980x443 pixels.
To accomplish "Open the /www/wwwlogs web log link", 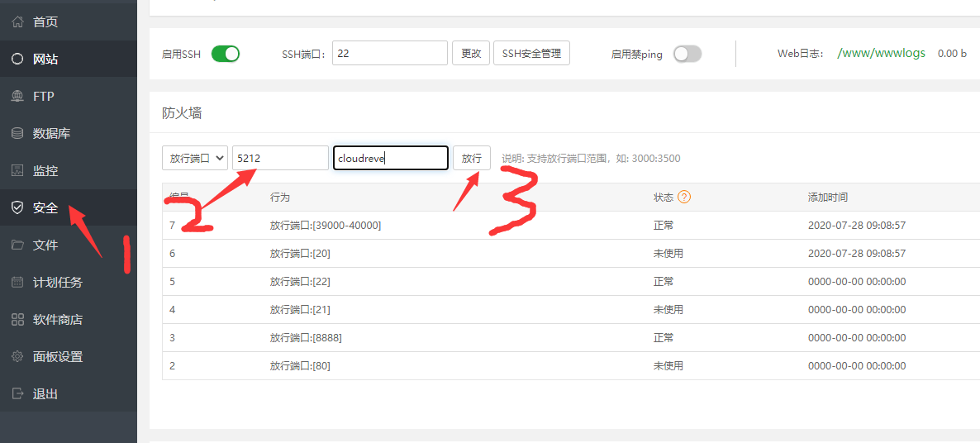I will coord(881,54).
